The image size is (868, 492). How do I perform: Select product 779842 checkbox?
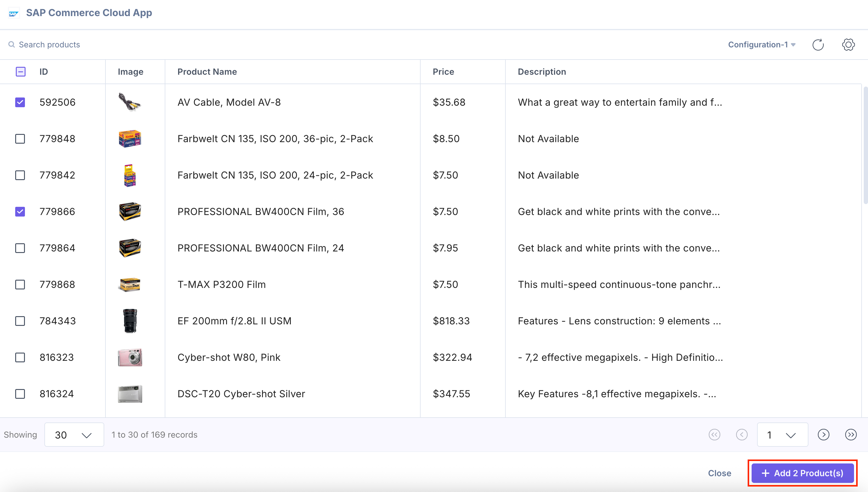pos(20,175)
